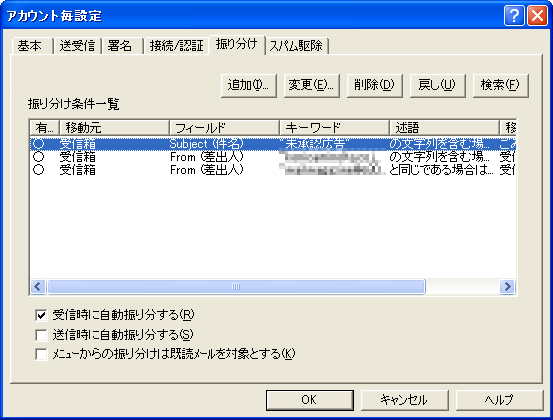Image resolution: width=553 pixels, height=420 pixels.
Task: Sort list by 移動元 column header
Action: [x=114, y=128]
